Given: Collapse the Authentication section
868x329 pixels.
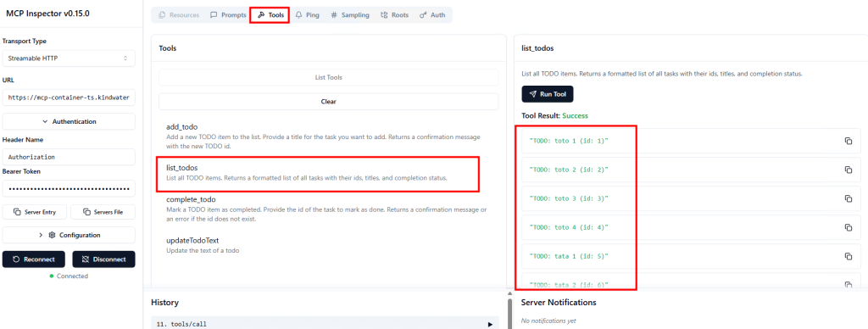Looking at the screenshot, I should [69, 121].
